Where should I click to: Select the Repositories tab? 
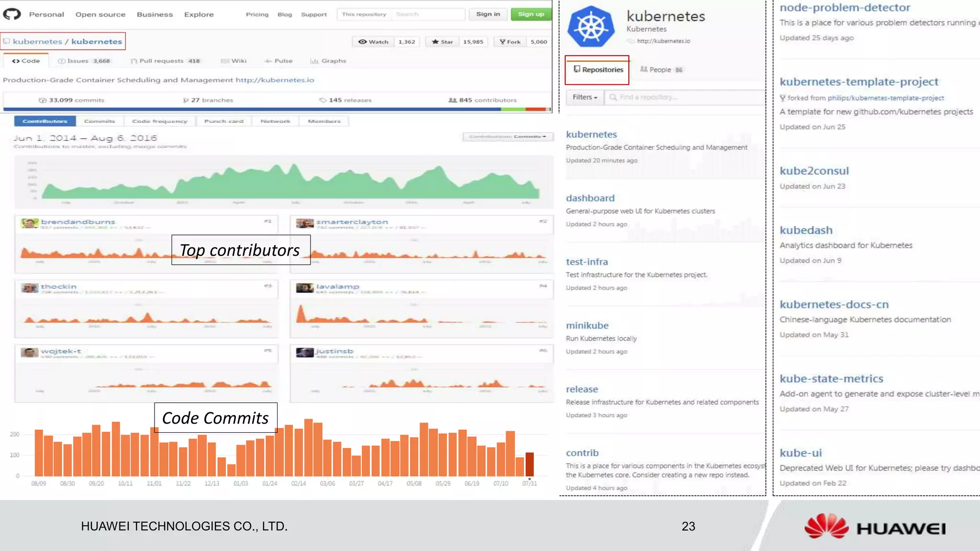[x=598, y=70]
